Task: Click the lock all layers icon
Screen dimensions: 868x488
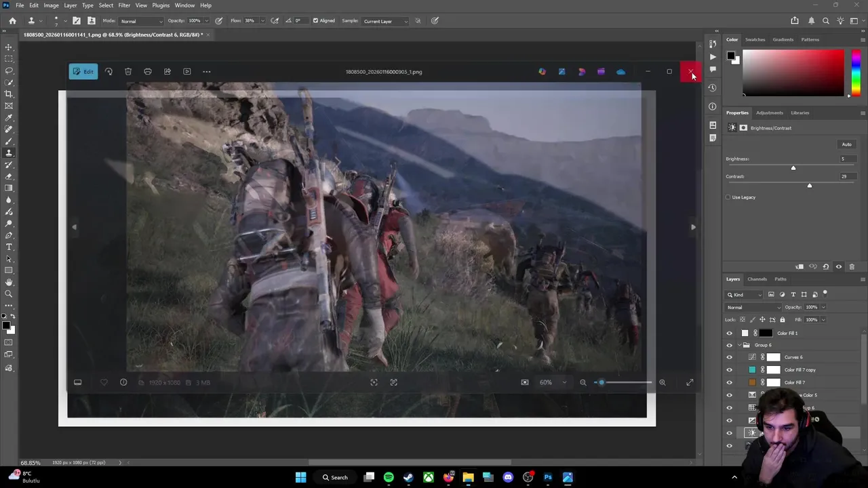Action: click(782, 319)
